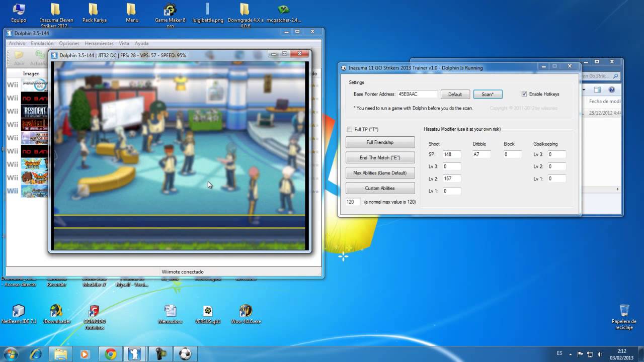Click the Explorer window search box
644x362 pixels.
600,76
